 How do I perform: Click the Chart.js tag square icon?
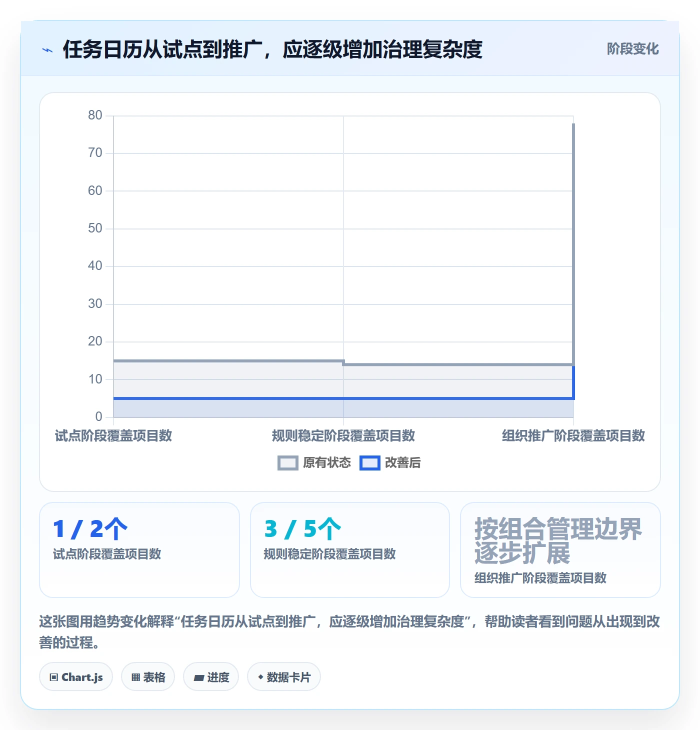click(x=54, y=677)
